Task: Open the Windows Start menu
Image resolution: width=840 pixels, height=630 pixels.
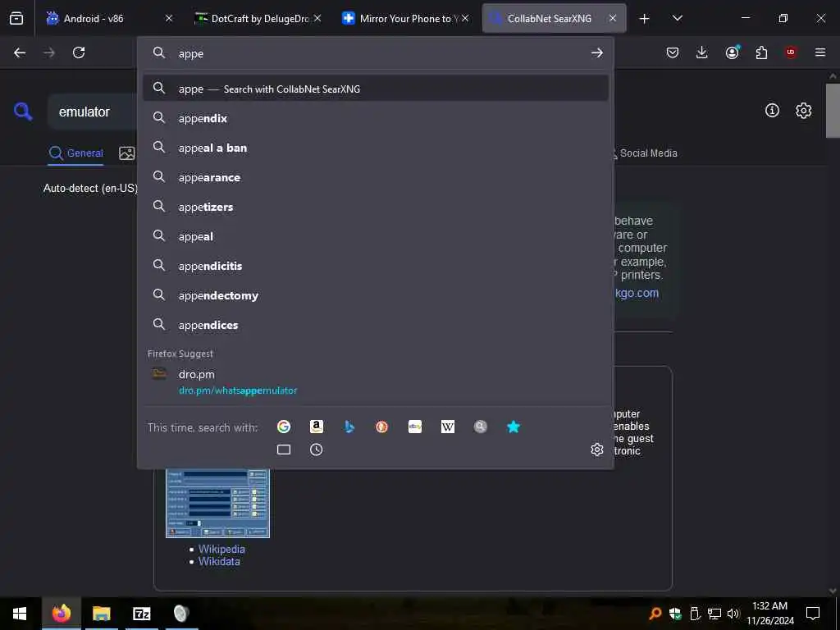Action: point(20,613)
